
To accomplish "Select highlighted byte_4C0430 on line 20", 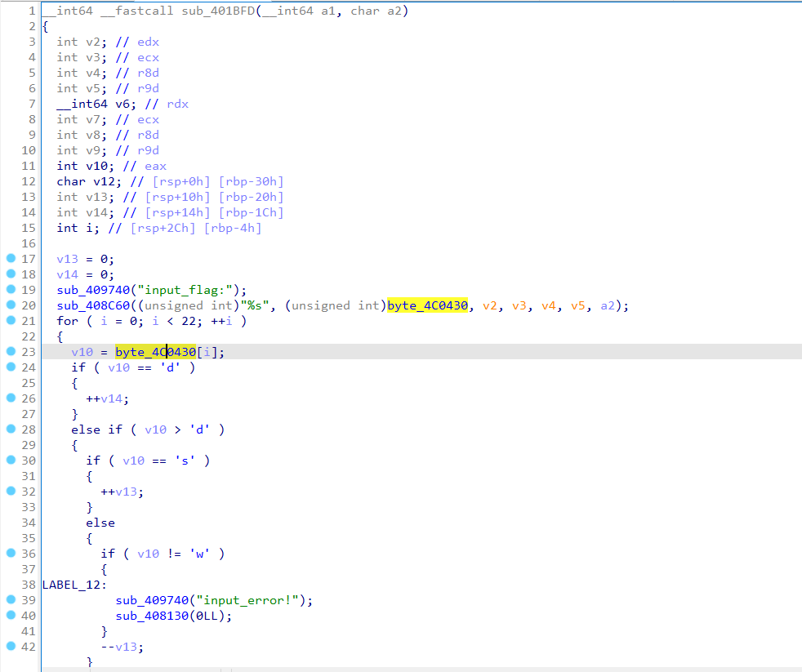I will tap(427, 305).
